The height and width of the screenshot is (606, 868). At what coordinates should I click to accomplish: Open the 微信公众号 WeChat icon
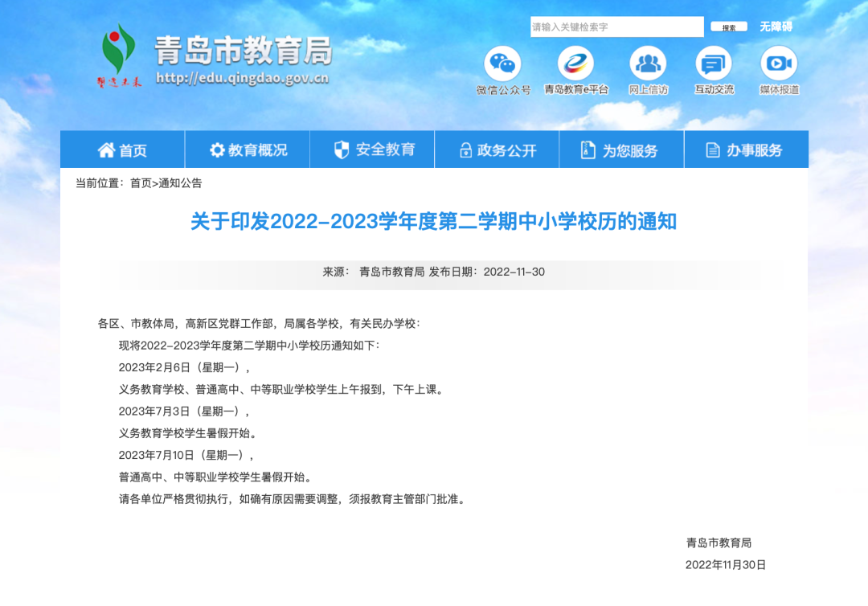point(502,63)
